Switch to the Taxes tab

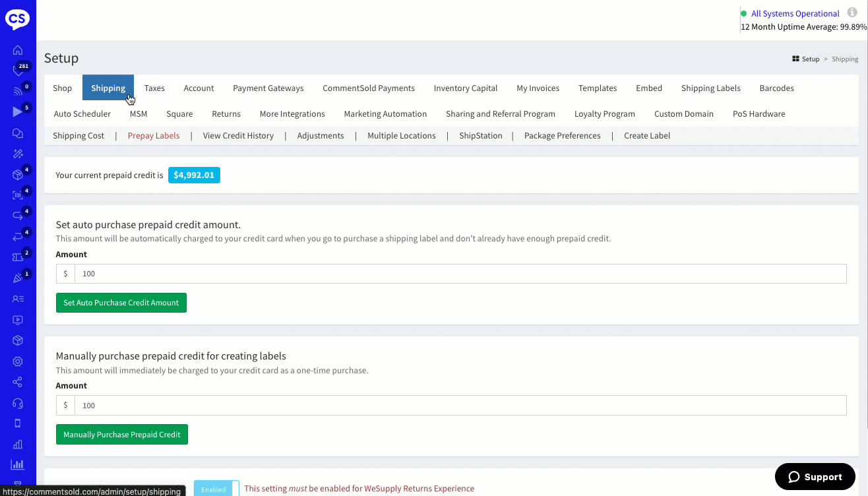[154, 88]
